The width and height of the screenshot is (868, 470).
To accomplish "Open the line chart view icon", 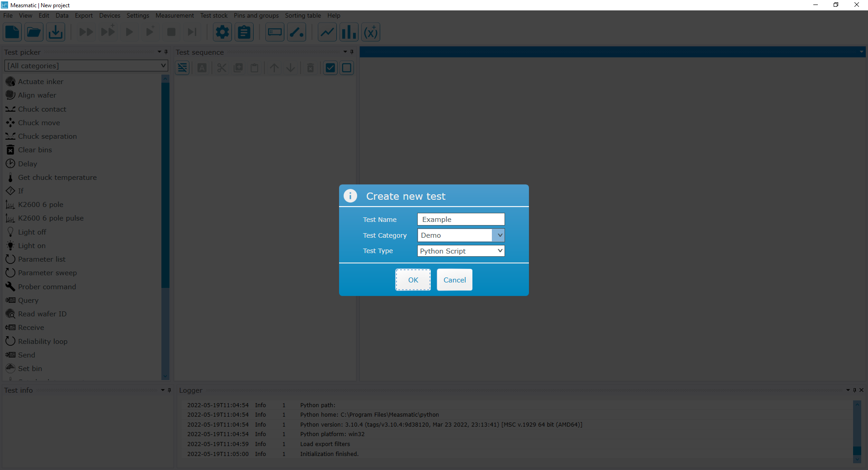I will coord(327,32).
